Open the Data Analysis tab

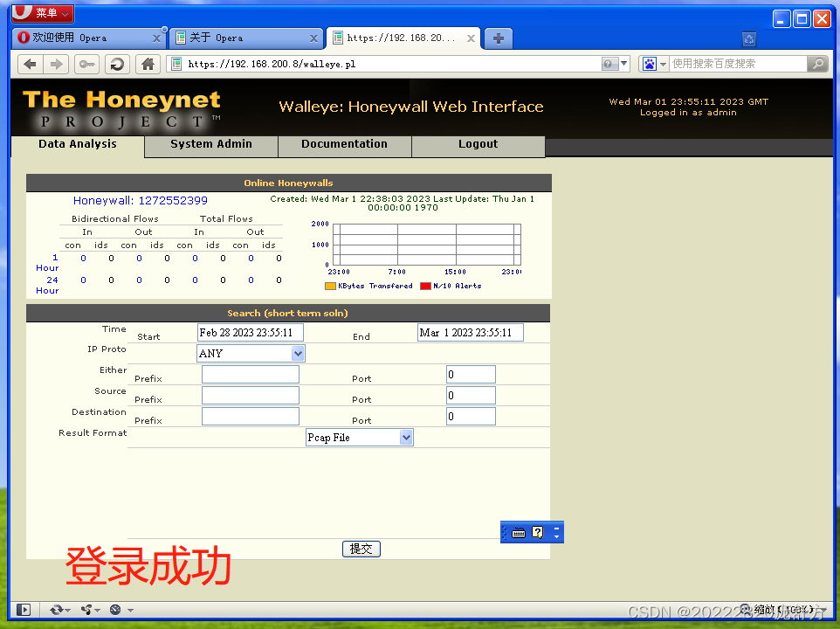pos(78,144)
